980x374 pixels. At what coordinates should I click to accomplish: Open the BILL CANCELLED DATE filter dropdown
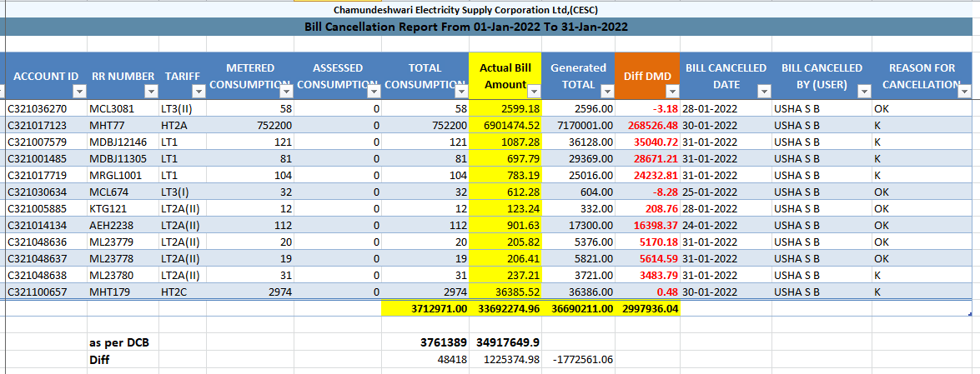[764, 92]
